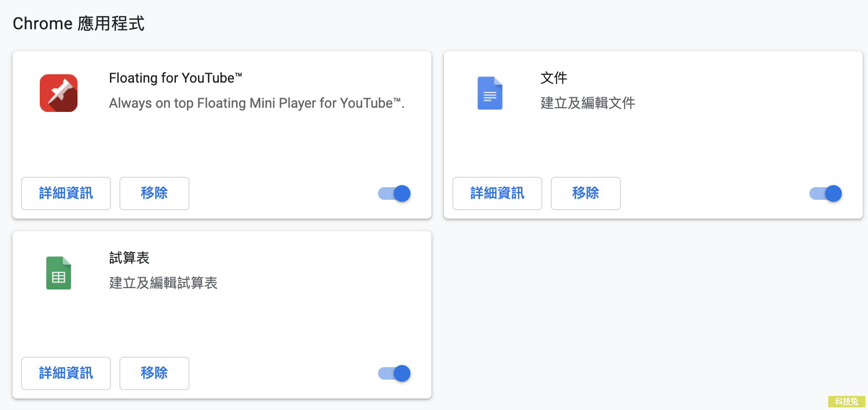Open 詳細資訊 for the 文件 app
The width and height of the screenshot is (868, 410).
coord(497,193)
